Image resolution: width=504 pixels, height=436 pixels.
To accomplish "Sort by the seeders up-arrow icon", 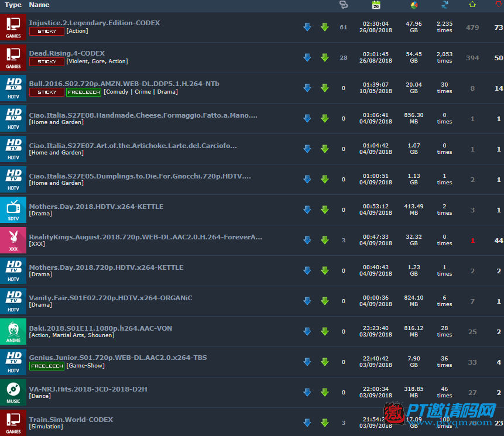I will click(472, 4).
